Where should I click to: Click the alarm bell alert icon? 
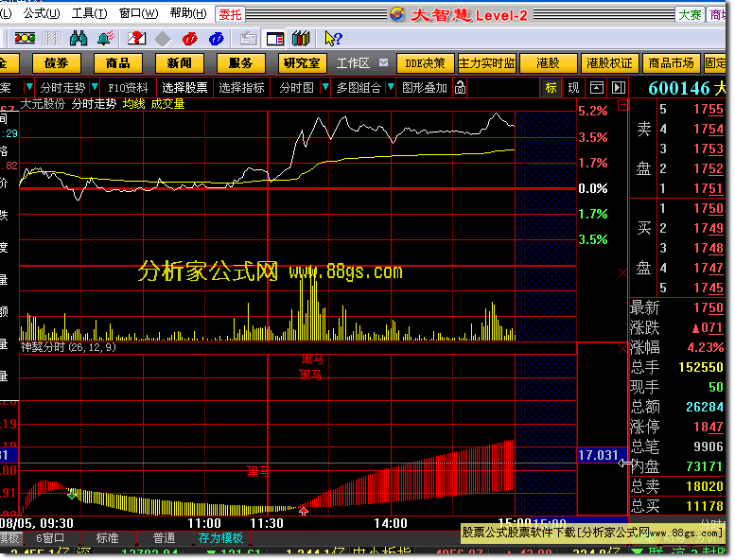click(x=106, y=38)
